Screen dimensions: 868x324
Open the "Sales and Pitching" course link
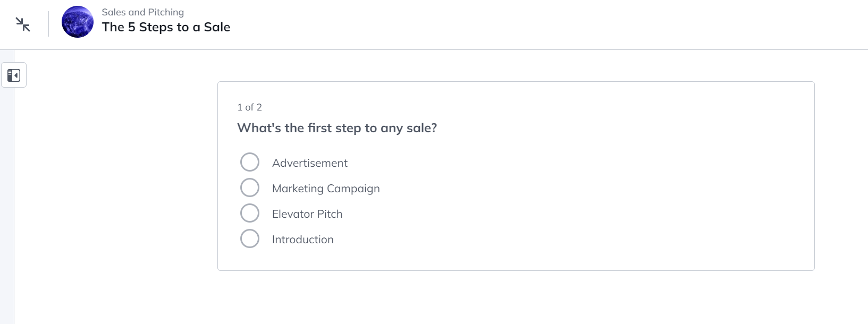142,12
